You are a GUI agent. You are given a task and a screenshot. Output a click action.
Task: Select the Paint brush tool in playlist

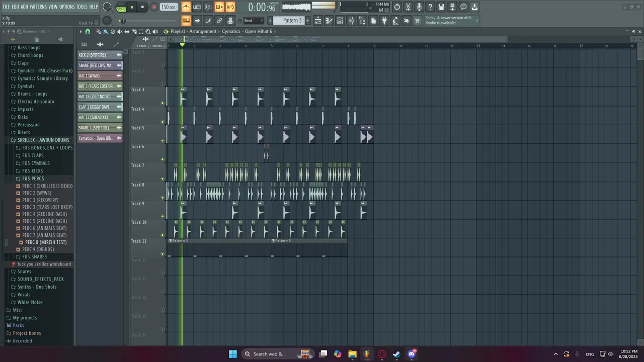(106, 32)
